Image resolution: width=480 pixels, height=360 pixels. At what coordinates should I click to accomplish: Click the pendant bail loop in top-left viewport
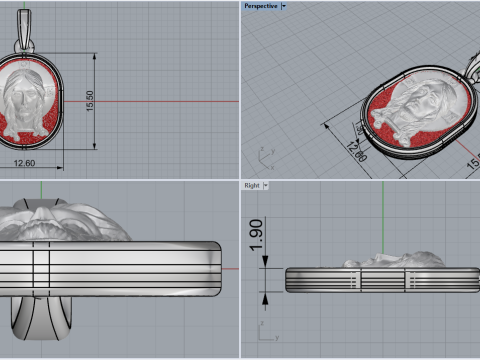tap(24, 30)
